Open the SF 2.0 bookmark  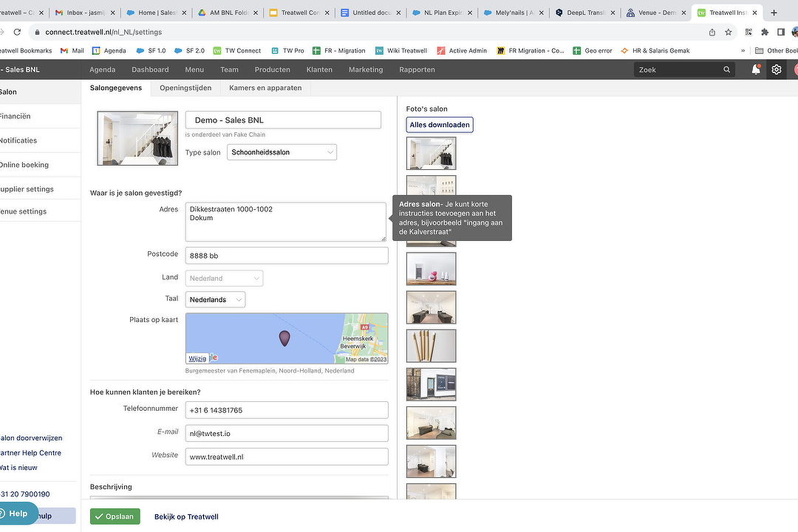[x=189, y=50]
